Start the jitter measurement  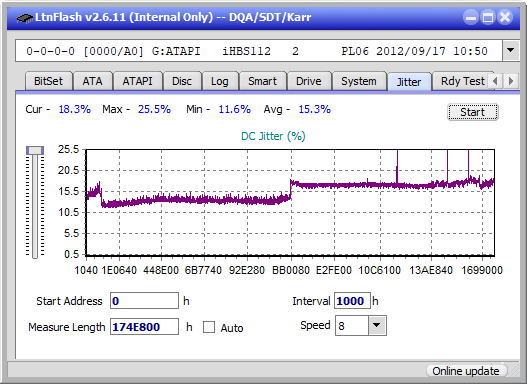point(473,112)
